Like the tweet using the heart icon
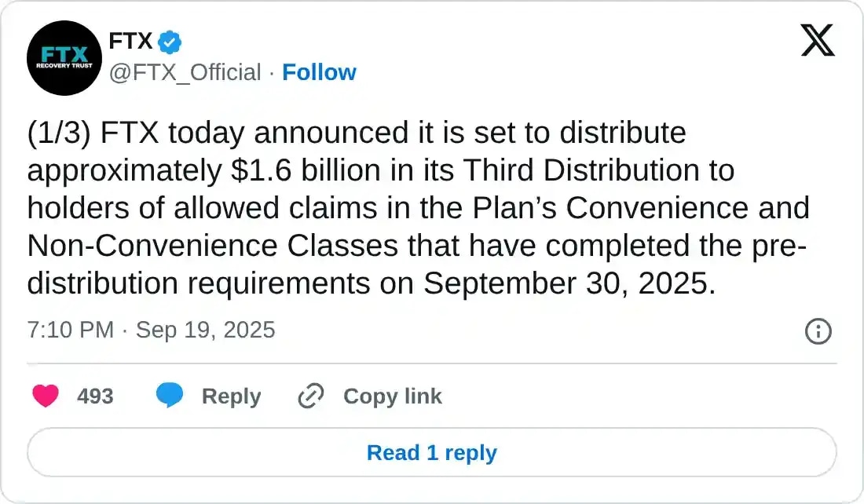This screenshot has width=864, height=504. 46,396
